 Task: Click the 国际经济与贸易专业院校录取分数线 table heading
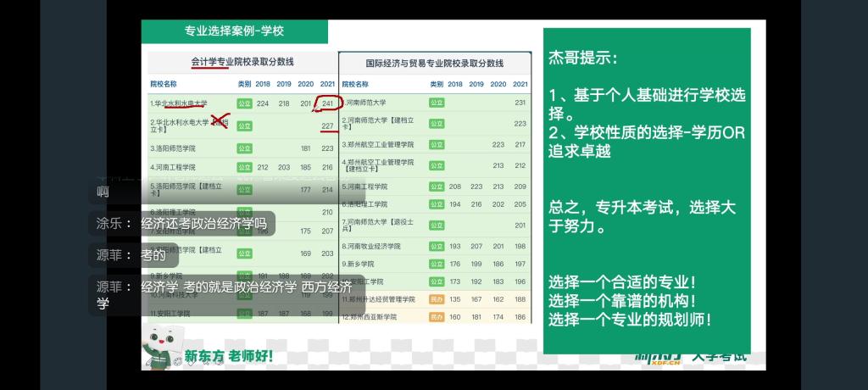(435, 63)
